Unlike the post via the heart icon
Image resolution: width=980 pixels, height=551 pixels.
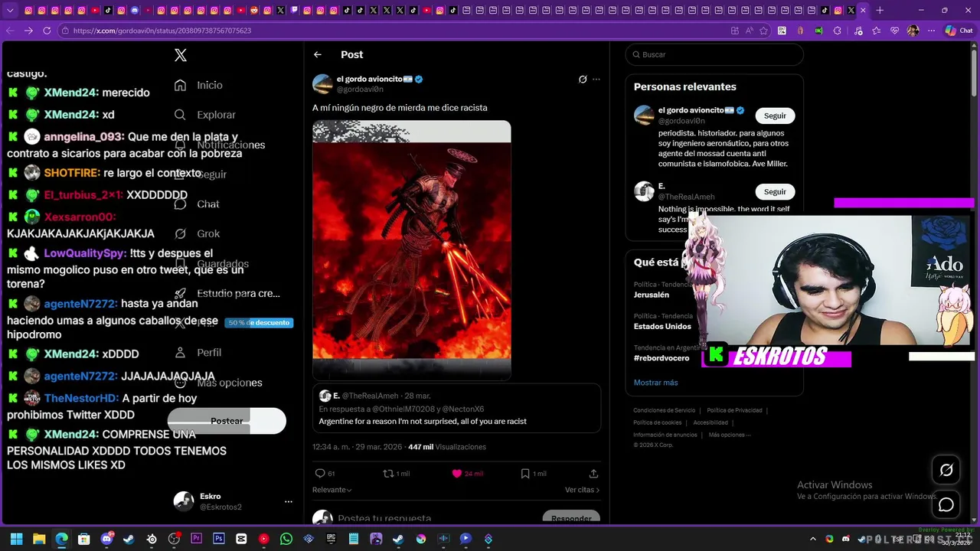pyautogui.click(x=457, y=474)
